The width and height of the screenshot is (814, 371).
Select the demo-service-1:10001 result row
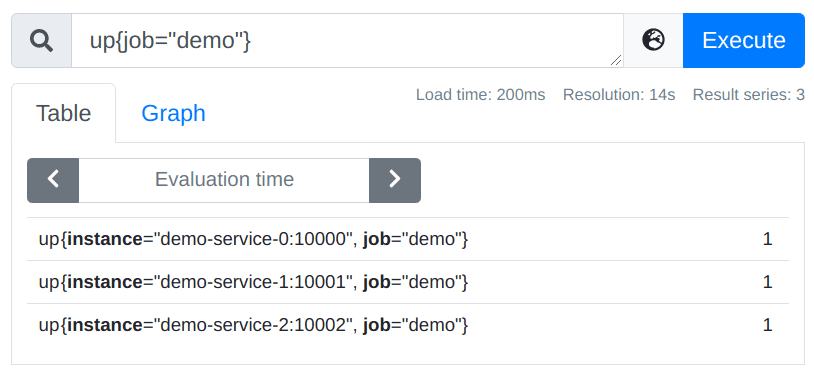(x=408, y=282)
